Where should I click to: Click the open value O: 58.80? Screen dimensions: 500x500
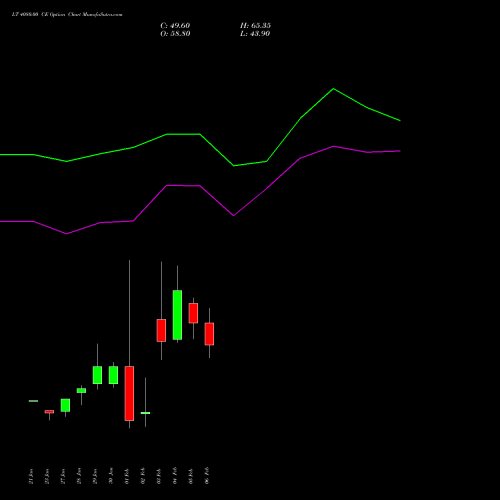click(175, 34)
